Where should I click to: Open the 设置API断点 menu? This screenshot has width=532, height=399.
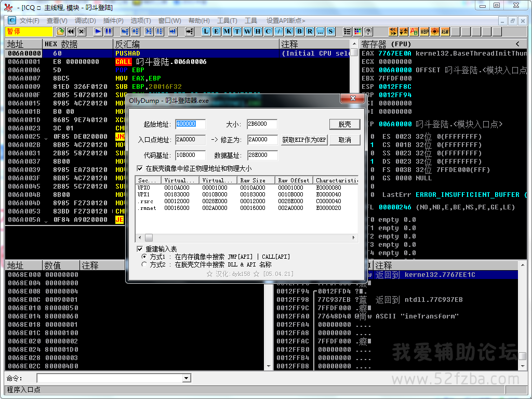tap(286, 21)
